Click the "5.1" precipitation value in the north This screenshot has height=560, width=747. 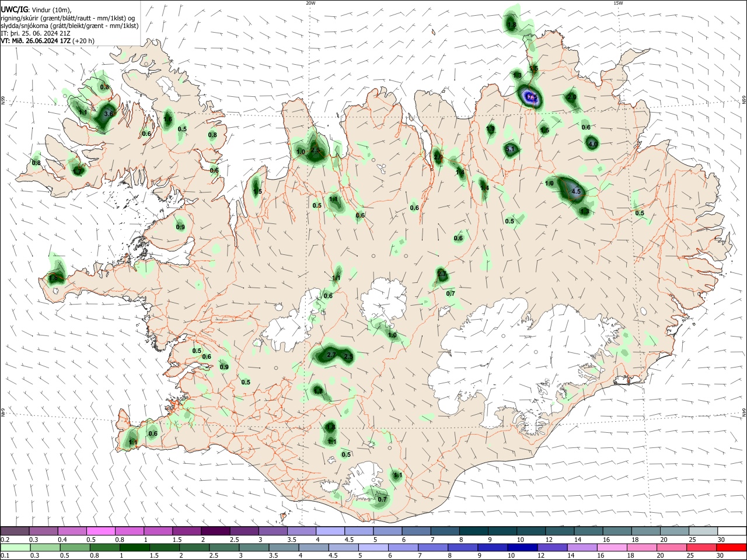click(510, 149)
